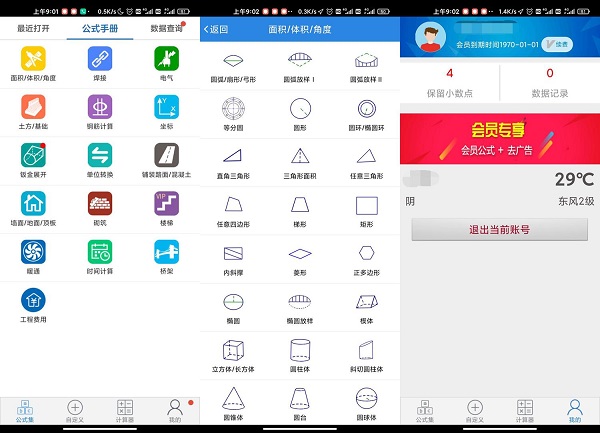The width and height of the screenshot is (600, 433).
Task: Switch to the 公式手册 handbook tab
Action: 100,28
